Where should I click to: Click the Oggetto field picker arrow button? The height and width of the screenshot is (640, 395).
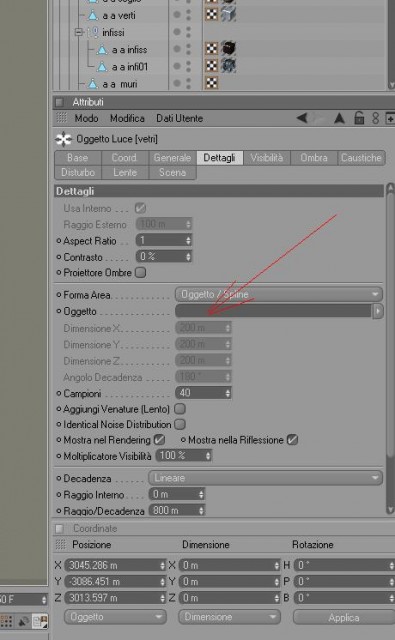click(x=378, y=311)
